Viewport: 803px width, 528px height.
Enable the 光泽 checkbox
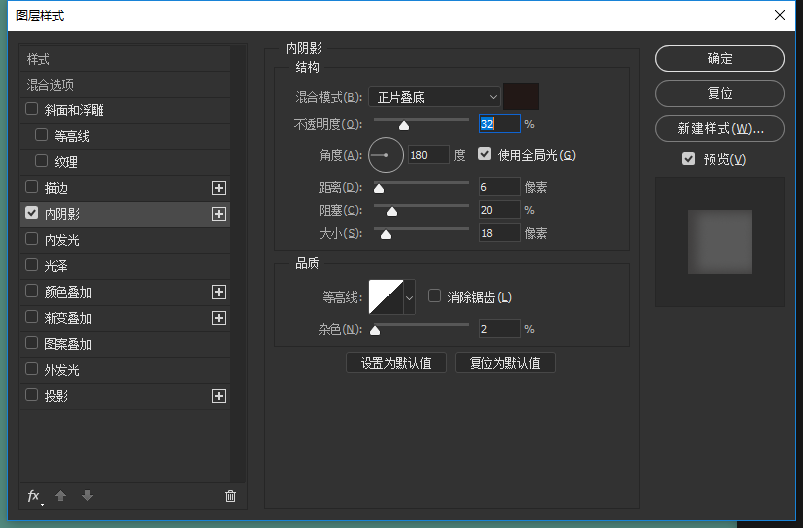pos(31,265)
